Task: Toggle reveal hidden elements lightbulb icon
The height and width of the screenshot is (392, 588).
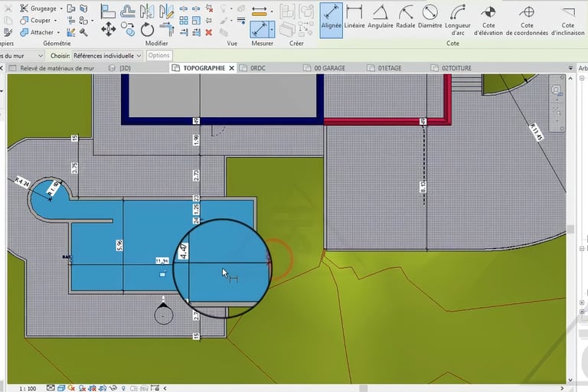Action: tap(123, 388)
